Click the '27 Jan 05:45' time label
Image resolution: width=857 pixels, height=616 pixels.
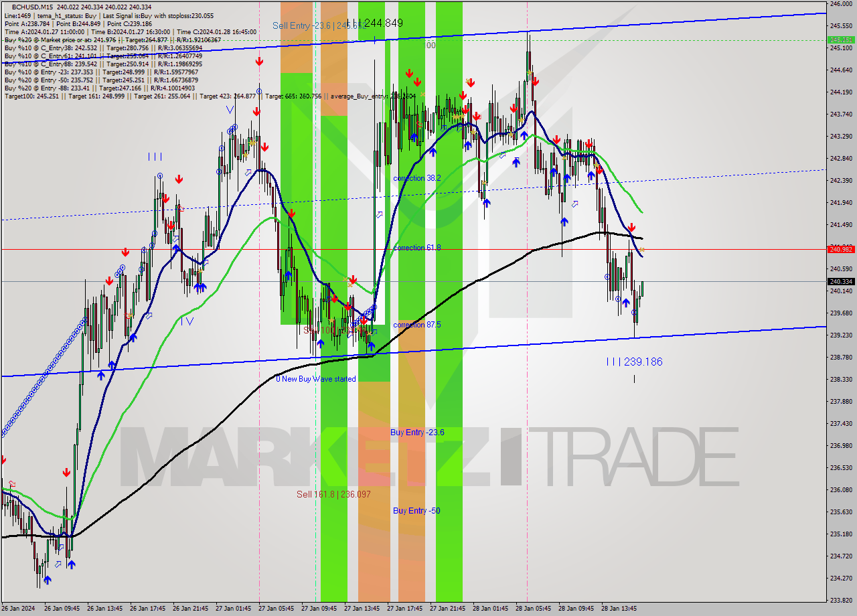pyautogui.click(x=277, y=609)
